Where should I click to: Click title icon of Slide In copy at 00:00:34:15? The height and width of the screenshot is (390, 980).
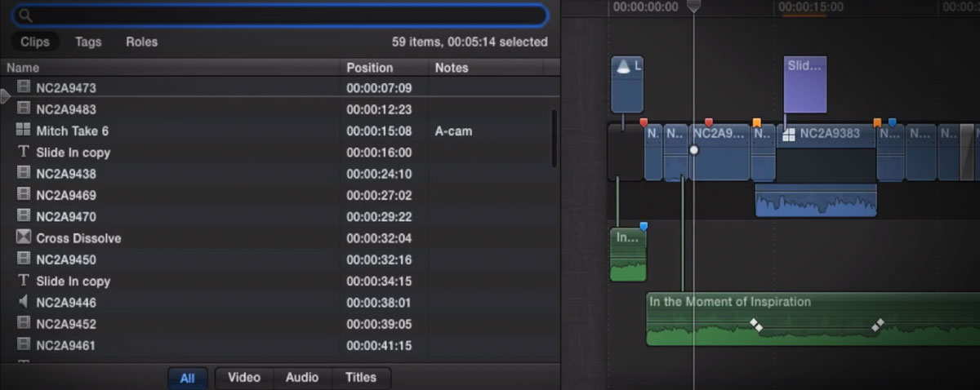(23, 281)
